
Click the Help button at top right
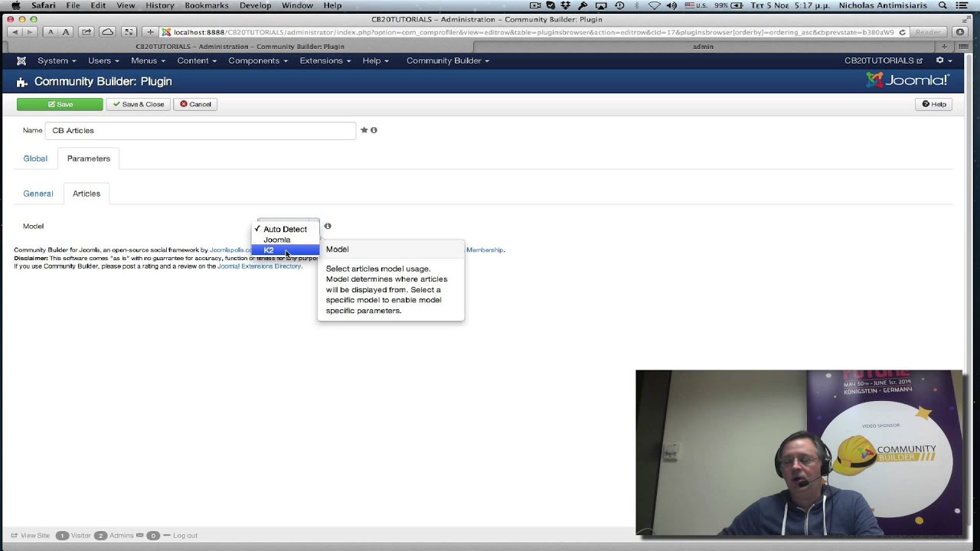[933, 104]
